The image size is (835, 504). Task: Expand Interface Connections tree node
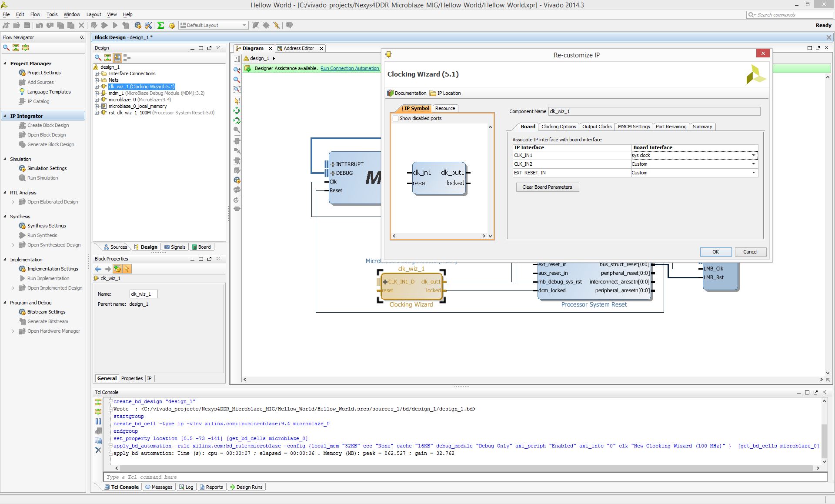pyautogui.click(x=97, y=73)
